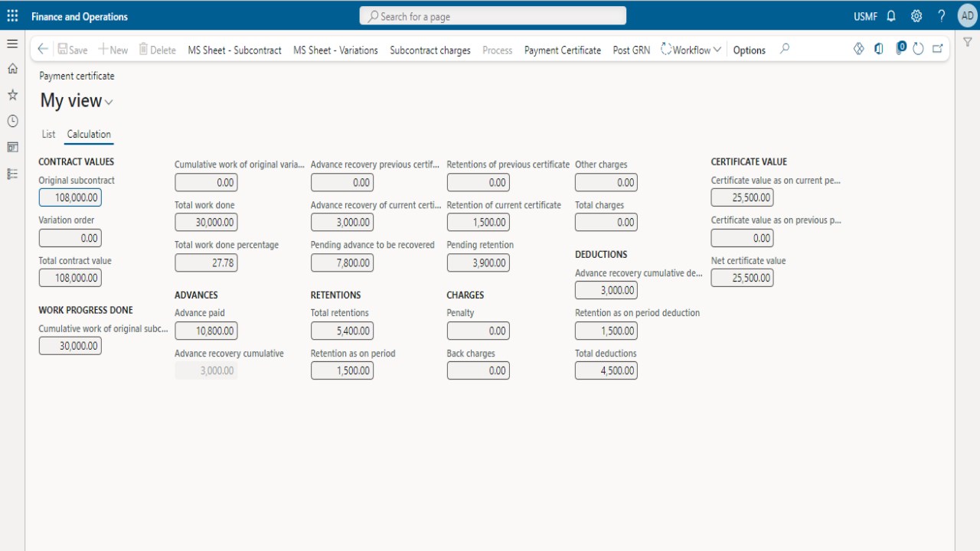Click Certificate value as on current period field
Image resolution: width=980 pixels, height=551 pixels.
(742, 197)
